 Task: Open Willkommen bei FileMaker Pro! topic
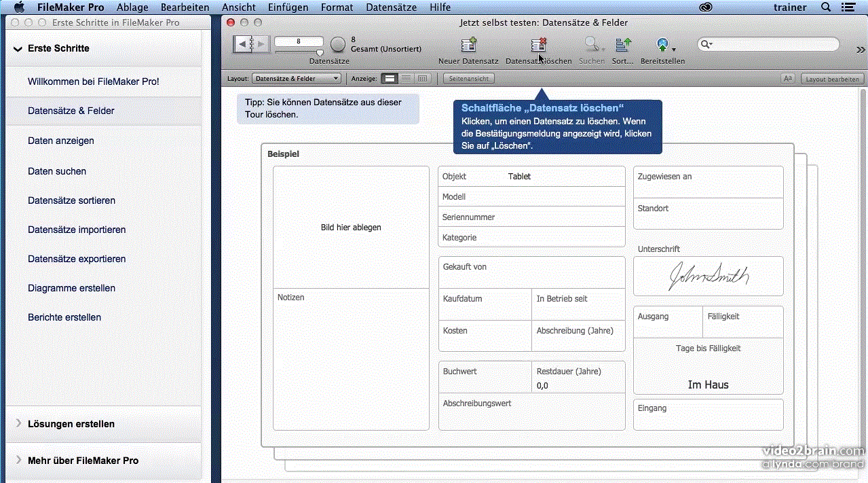point(94,82)
